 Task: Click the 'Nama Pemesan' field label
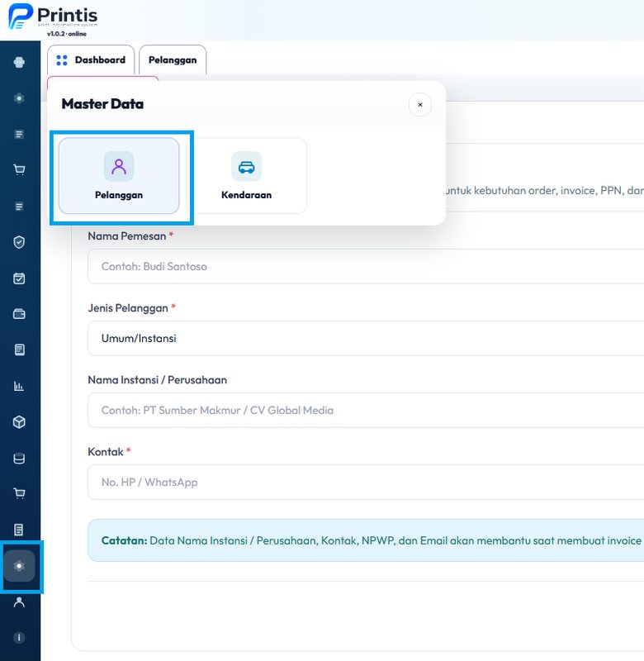click(x=127, y=236)
